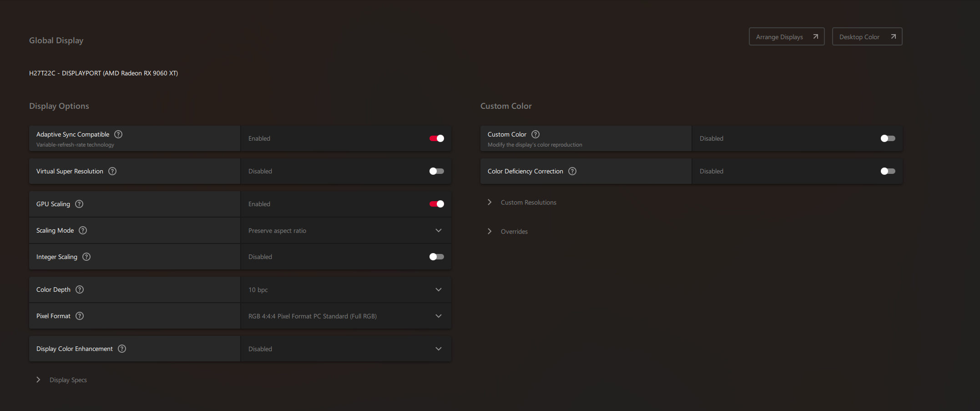Open Color Deficiency Correction help icon
980x411 pixels.
pyautogui.click(x=572, y=171)
